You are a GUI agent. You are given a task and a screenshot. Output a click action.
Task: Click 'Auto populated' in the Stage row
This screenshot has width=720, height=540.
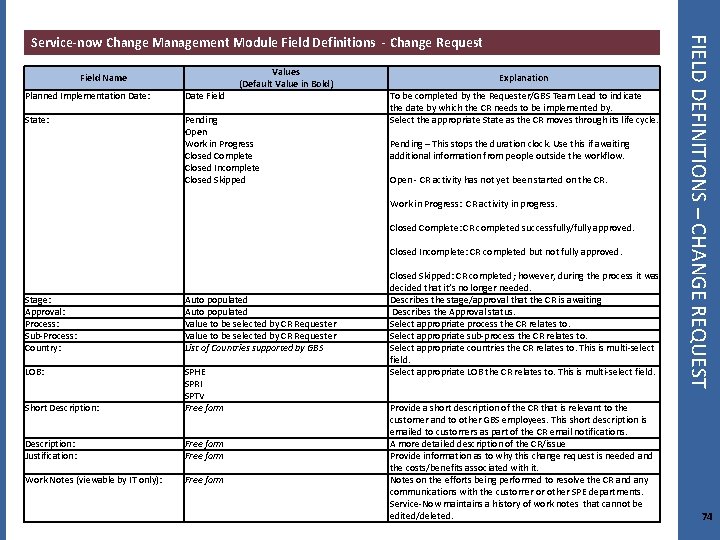[x=216, y=300]
